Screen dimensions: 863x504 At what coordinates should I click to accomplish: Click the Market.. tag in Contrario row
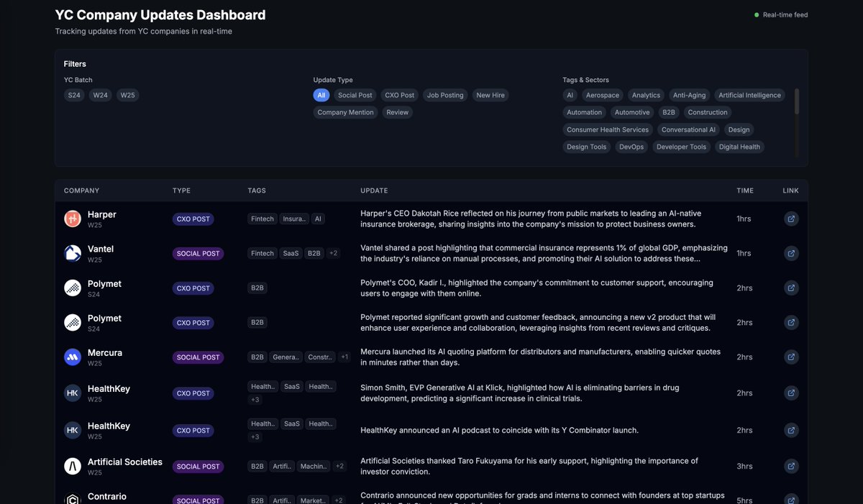pyautogui.click(x=313, y=500)
